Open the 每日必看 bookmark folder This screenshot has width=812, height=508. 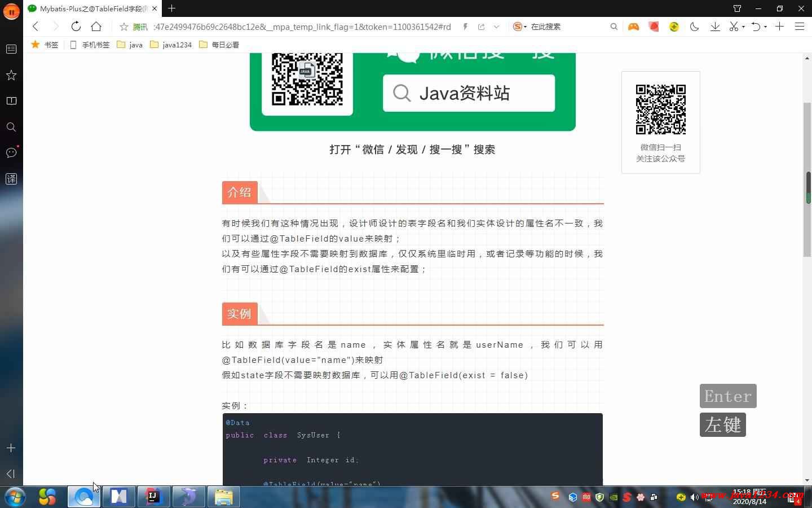point(219,45)
